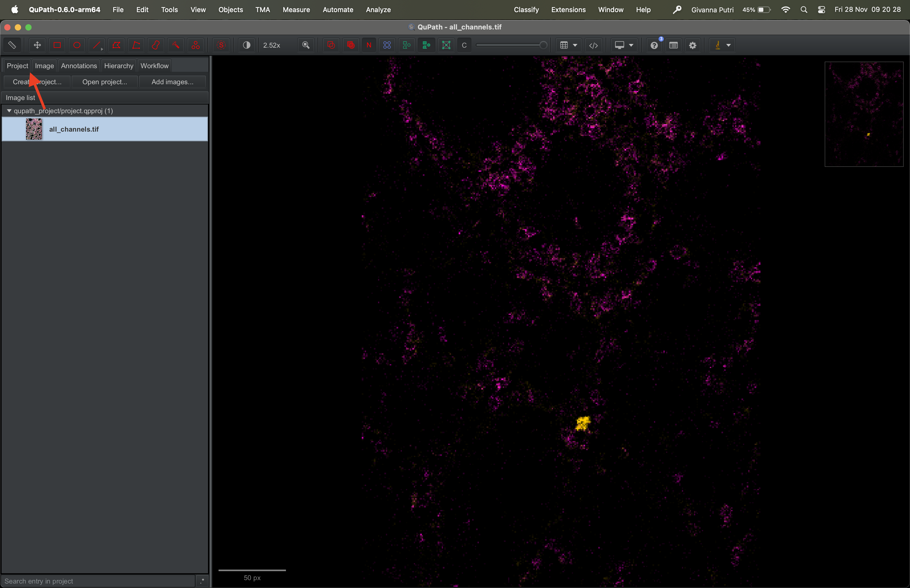Select the Wand tool

(176, 45)
